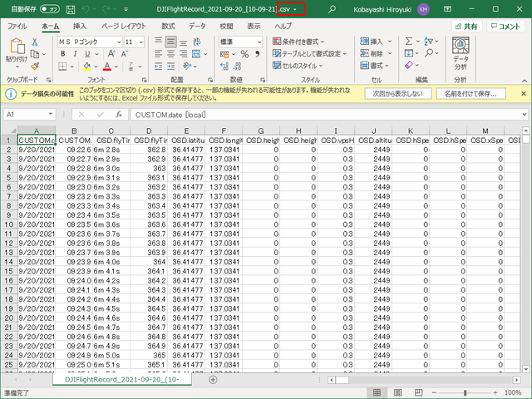Screen dimensions: 532x399
Task: Toggle middle vertical alignment
Action: coord(170,42)
